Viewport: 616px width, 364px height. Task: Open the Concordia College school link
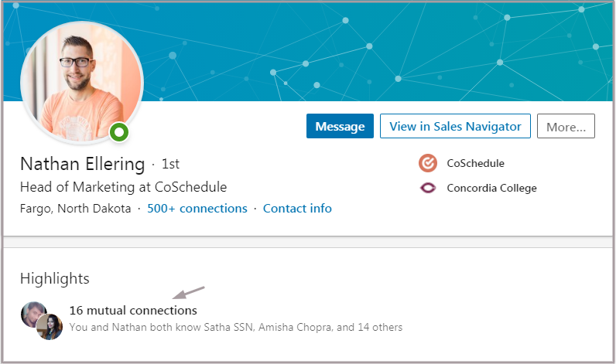click(x=491, y=188)
